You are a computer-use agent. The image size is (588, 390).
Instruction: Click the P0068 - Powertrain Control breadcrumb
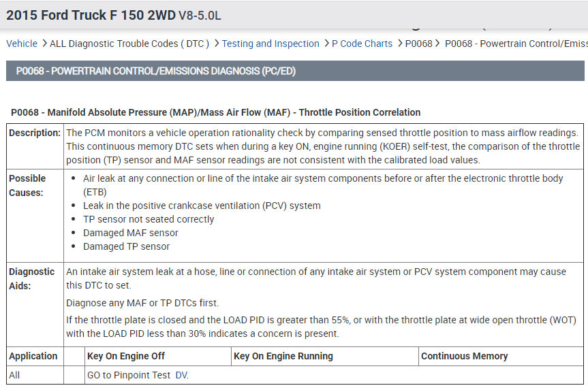pyautogui.click(x=515, y=44)
